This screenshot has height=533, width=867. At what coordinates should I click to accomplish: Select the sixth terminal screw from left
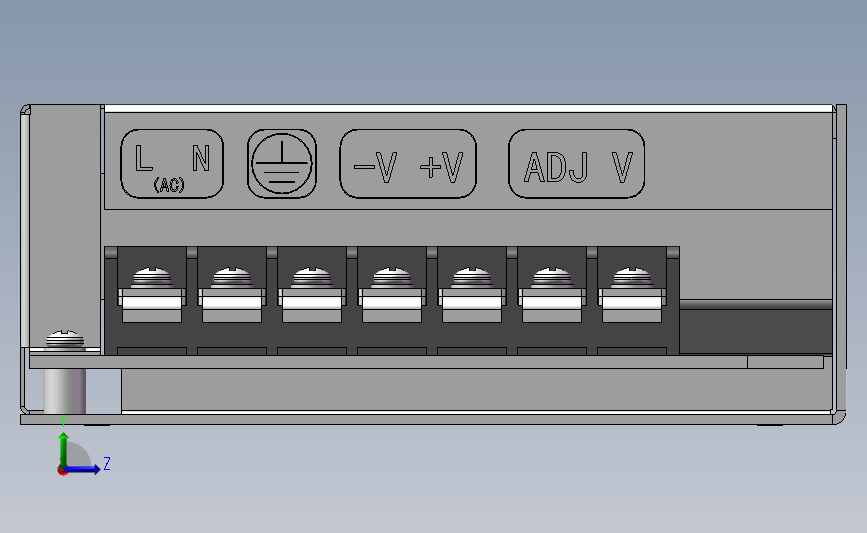pyautogui.click(x=552, y=278)
